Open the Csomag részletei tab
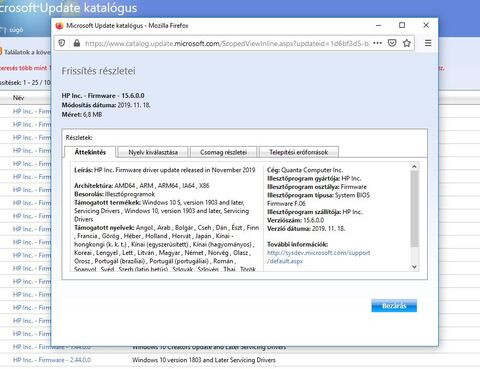 click(x=223, y=152)
